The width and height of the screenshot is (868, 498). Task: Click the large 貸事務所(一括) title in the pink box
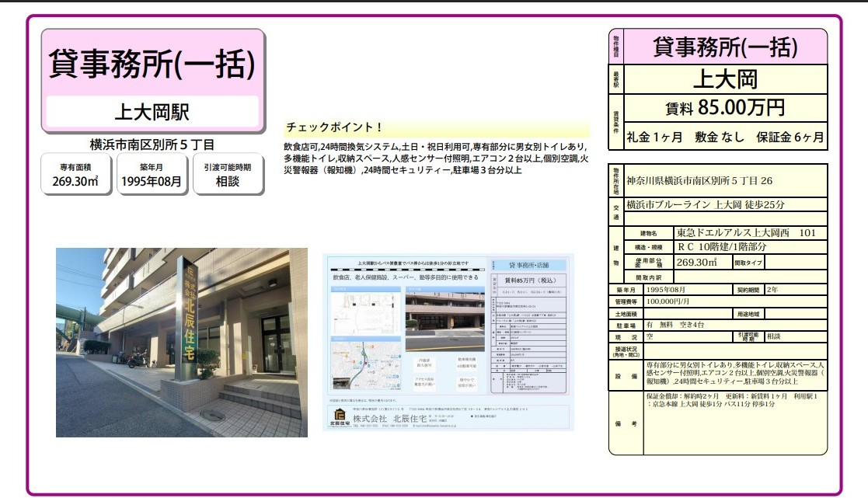pos(152,64)
